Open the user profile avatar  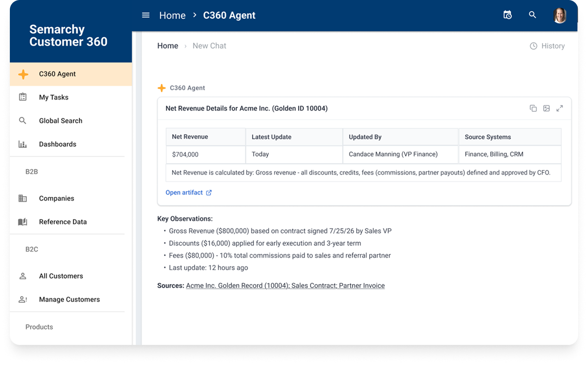[x=560, y=15]
